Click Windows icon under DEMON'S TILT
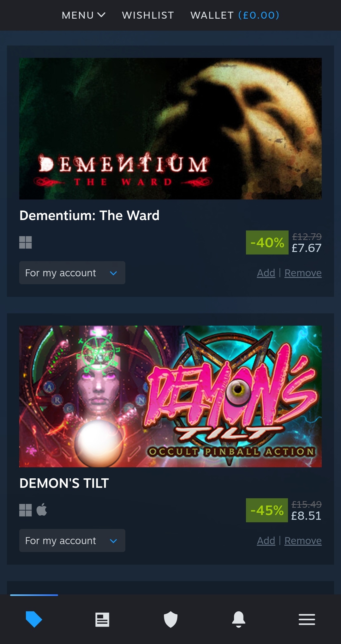 (26, 510)
